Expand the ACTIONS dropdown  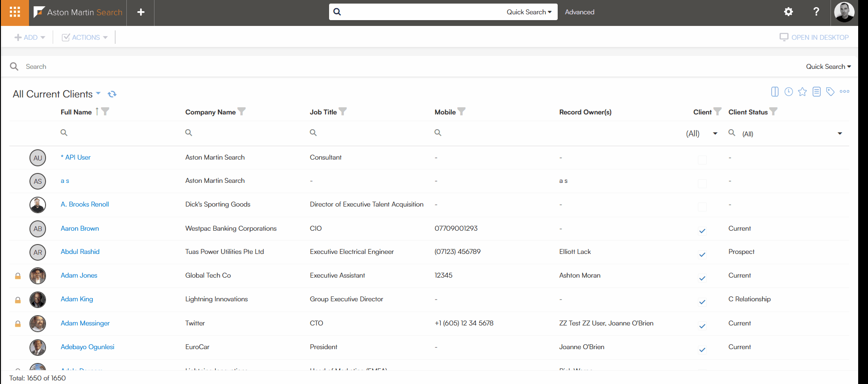84,38
